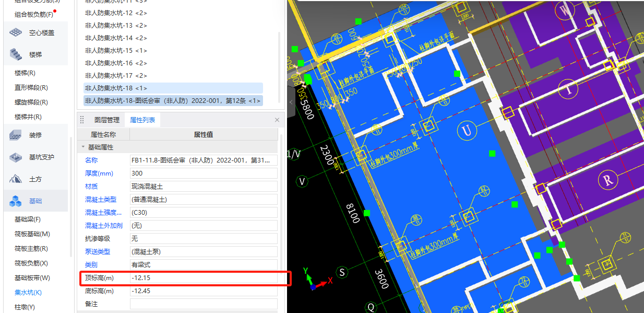Open the 楼梯 category with stair icon

pos(15,54)
